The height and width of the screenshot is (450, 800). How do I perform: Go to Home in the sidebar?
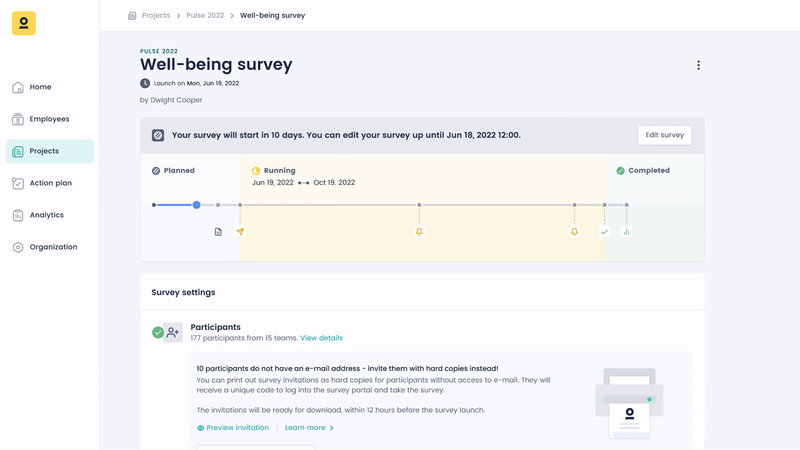[40, 87]
